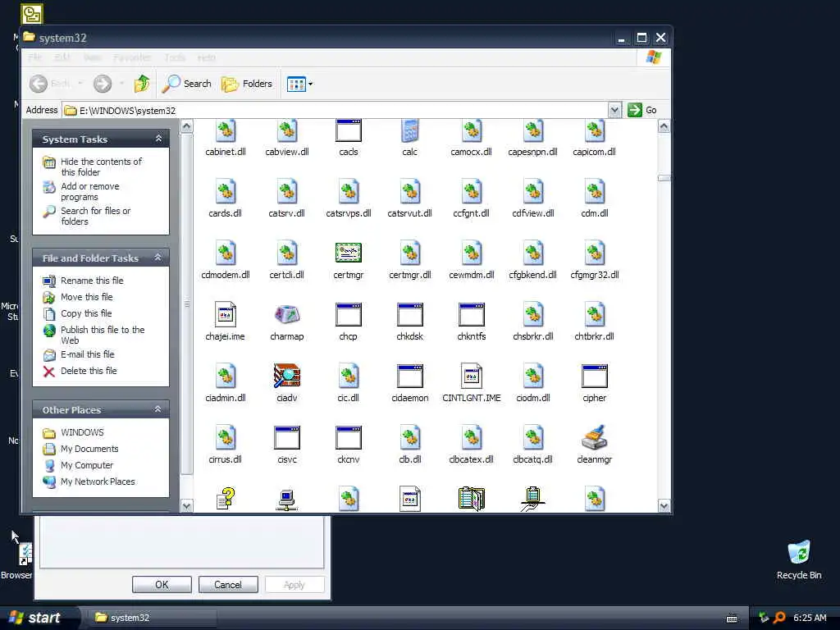Click OK in the background dialog
Image resolution: width=840 pixels, height=630 pixels.
162,584
